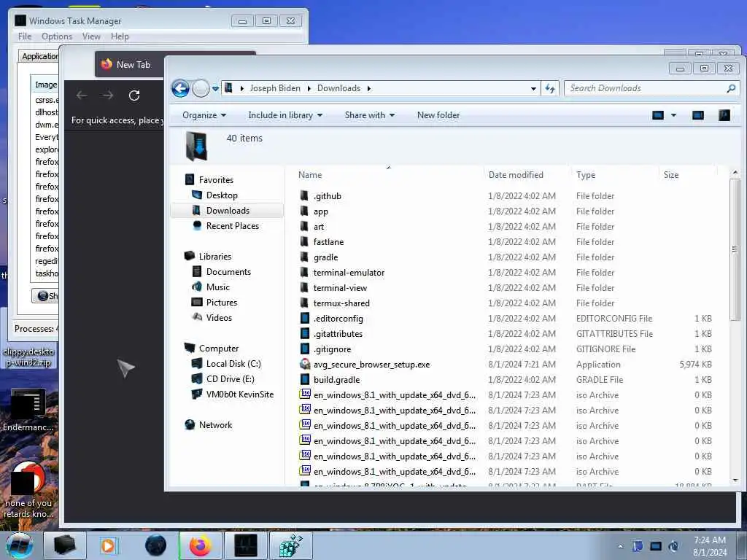Image resolution: width=747 pixels, height=560 pixels.
Task: Click Firefox back arrow
Action: [x=82, y=96]
